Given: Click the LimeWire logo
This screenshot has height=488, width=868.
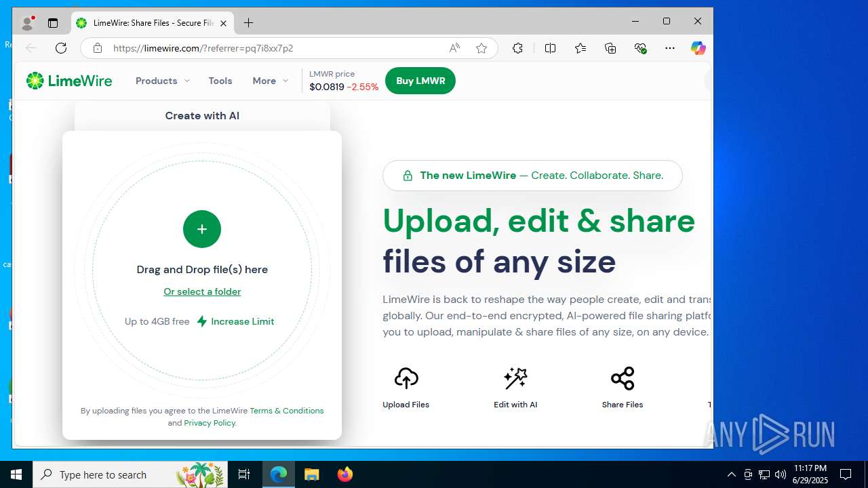Looking at the screenshot, I should point(69,81).
